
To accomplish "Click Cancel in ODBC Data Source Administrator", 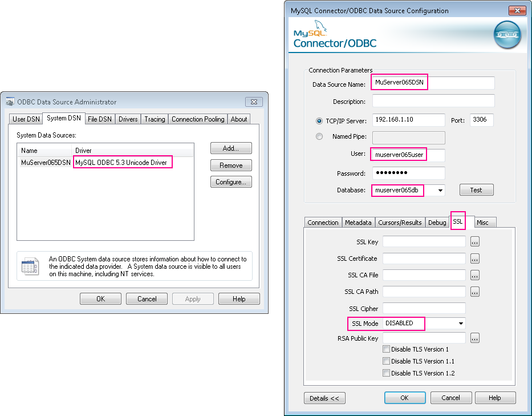I will (x=147, y=299).
